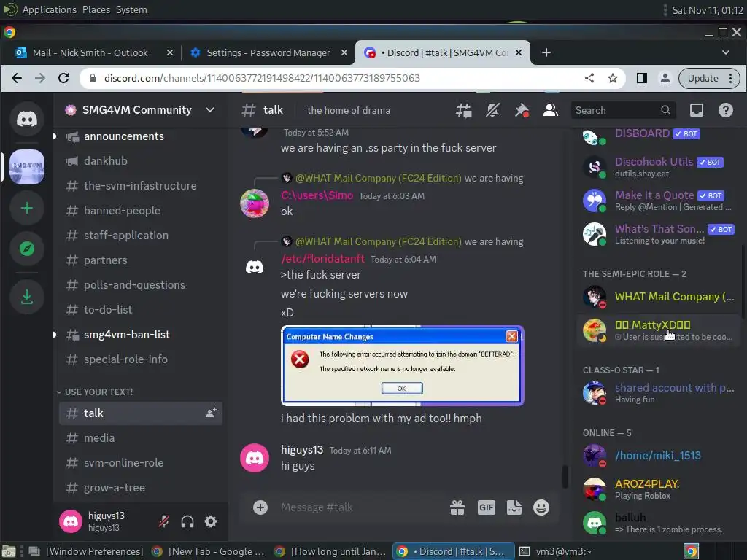This screenshot has width=747, height=560.
Task: Open a new Chrome tab
Action: 546,52
